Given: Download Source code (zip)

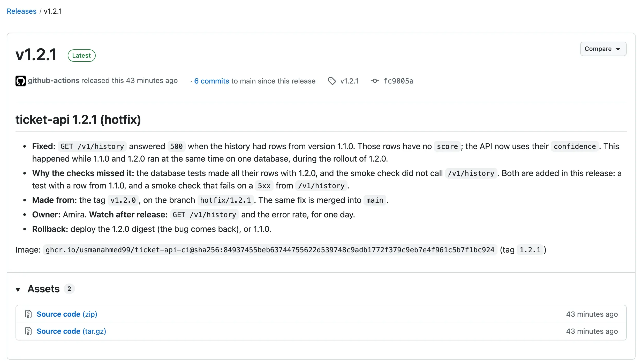Looking at the screenshot, I should coord(67,314).
